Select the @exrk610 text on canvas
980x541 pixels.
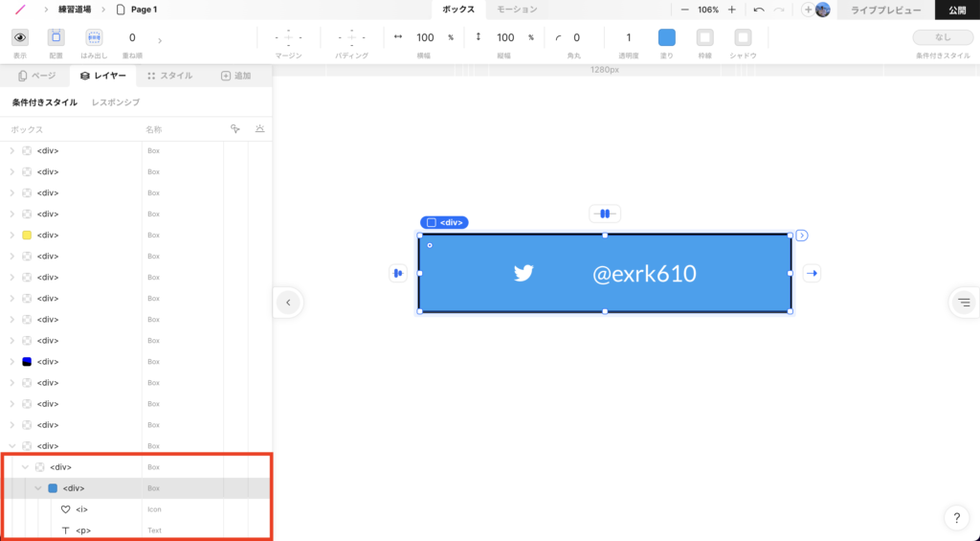[644, 273]
